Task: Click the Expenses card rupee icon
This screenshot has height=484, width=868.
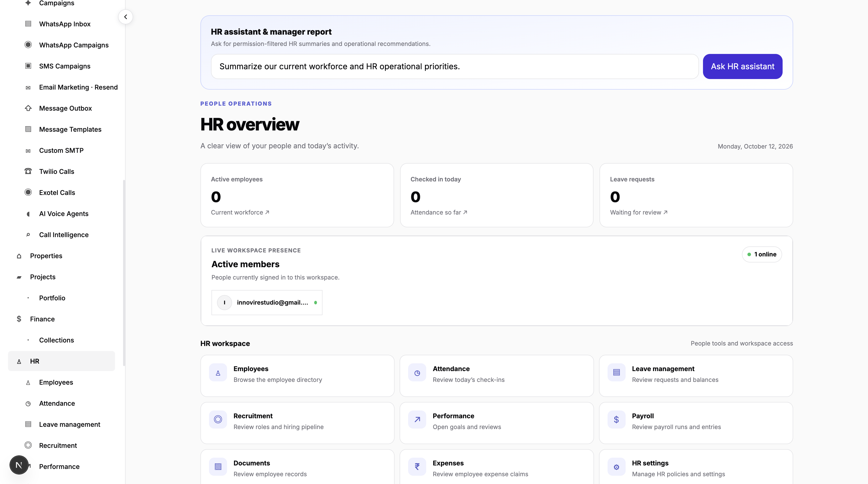Action: [417, 467]
